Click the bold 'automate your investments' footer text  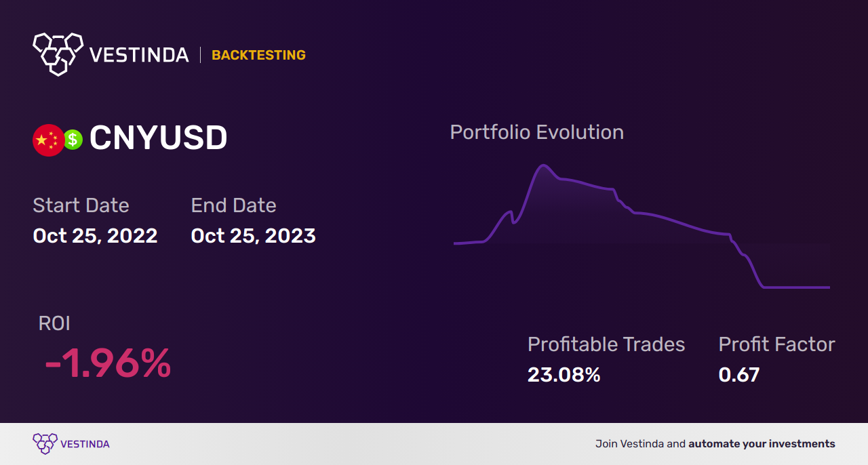click(762, 444)
